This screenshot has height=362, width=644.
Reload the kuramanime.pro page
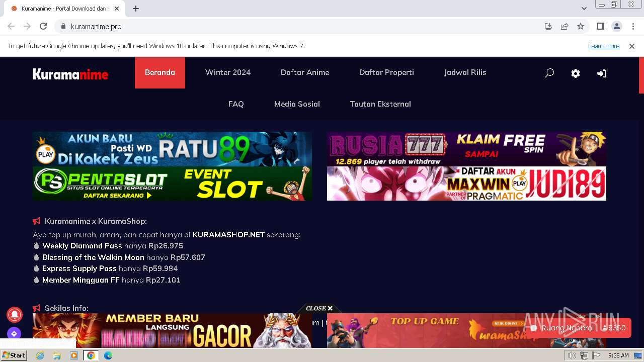(x=43, y=26)
